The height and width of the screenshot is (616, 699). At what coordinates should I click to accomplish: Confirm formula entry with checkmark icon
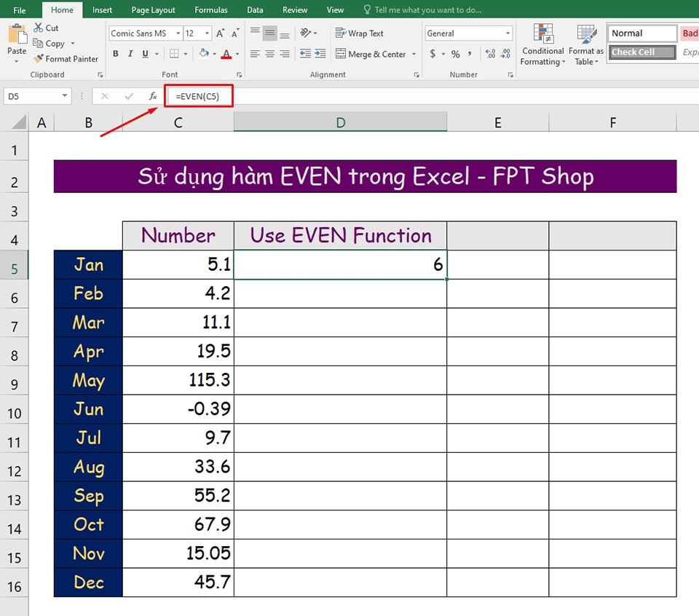[129, 96]
